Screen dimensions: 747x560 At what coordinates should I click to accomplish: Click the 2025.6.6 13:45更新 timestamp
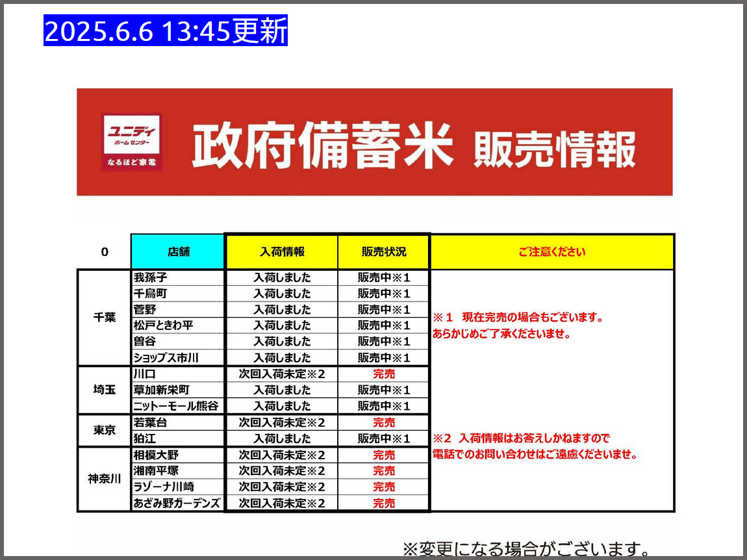click(166, 31)
